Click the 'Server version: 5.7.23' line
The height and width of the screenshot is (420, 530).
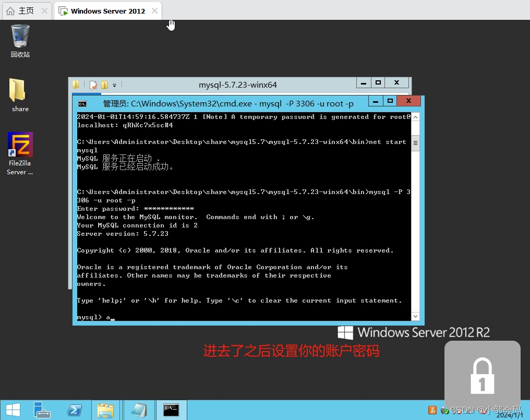tap(123, 234)
